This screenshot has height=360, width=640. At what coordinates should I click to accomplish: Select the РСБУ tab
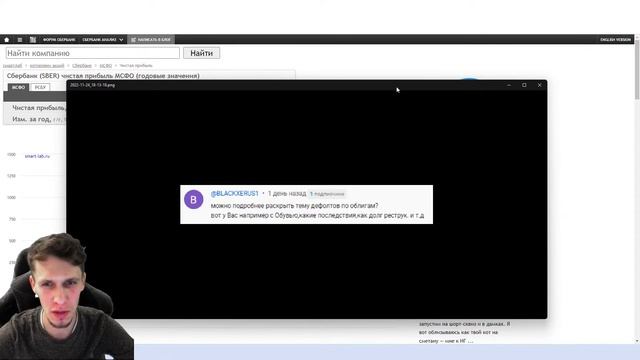[40, 87]
